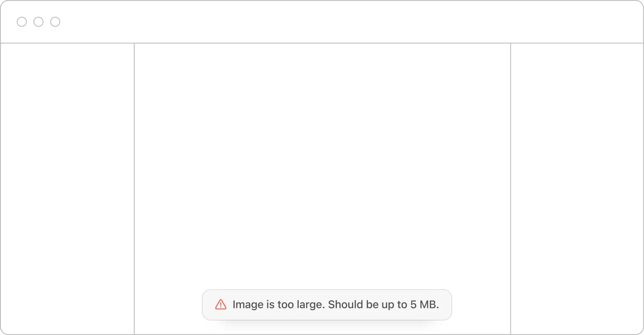This screenshot has width=644, height=335.
Task: Click the word "large." in the toast
Action: (x=311, y=304)
